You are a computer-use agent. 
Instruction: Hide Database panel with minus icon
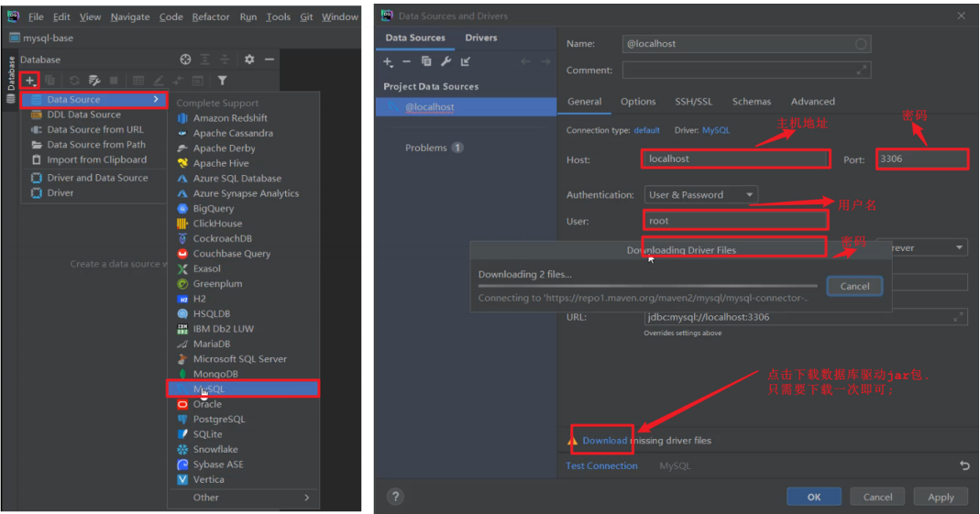click(x=270, y=60)
